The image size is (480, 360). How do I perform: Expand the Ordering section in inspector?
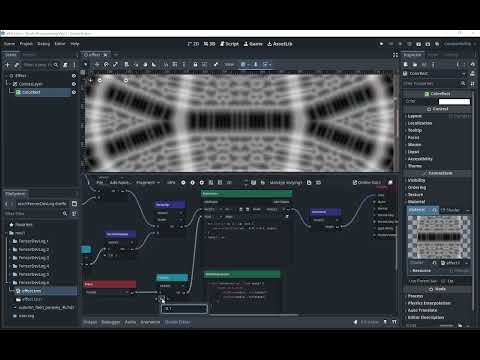click(417, 187)
